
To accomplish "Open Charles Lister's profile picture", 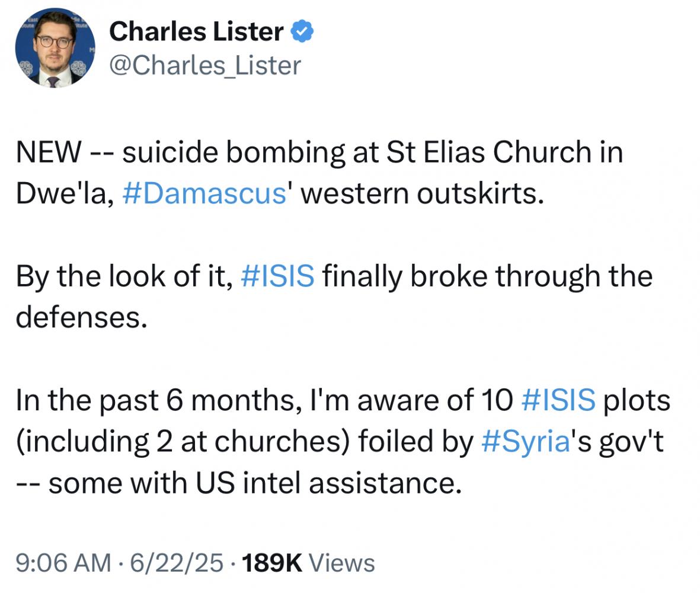I will [55, 48].
